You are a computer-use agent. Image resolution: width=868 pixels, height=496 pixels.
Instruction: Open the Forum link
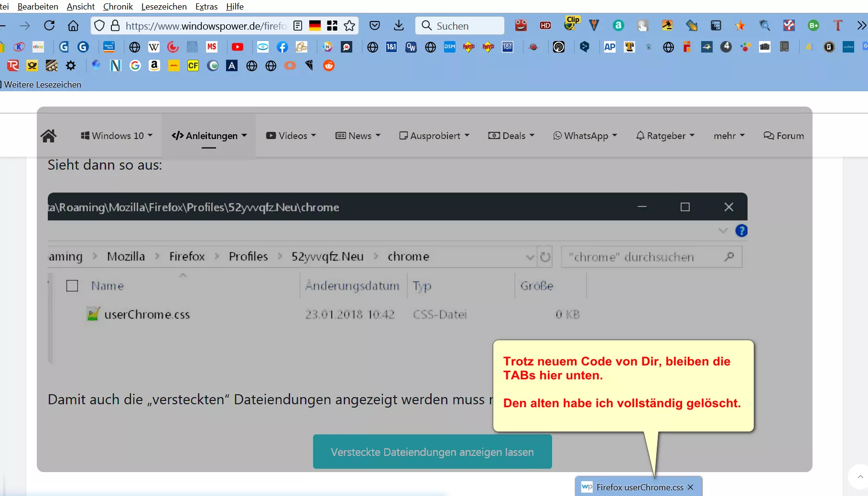784,136
